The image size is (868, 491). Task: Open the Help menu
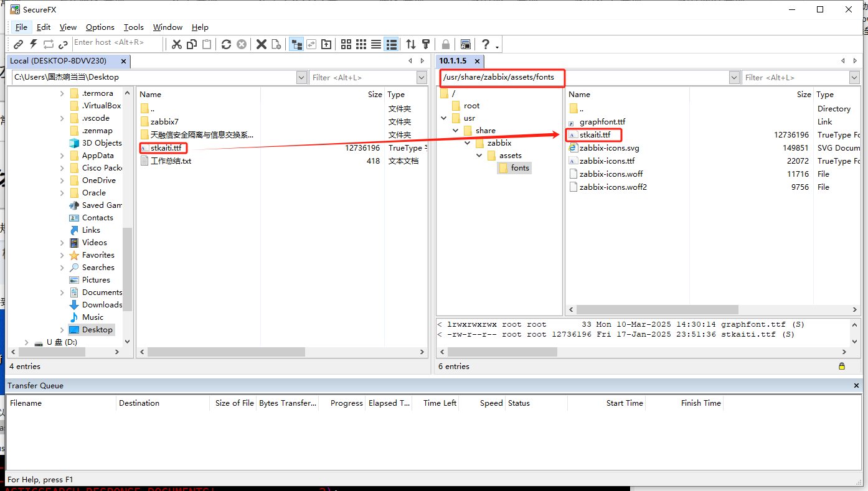(x=200, y=27)
